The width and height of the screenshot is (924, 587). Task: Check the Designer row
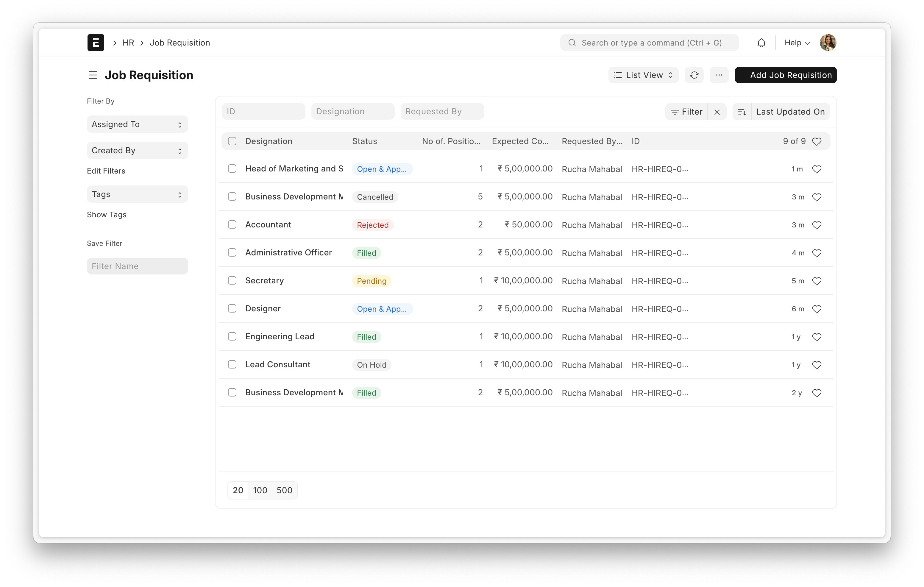pyautogui.click(x=232, y=309)
